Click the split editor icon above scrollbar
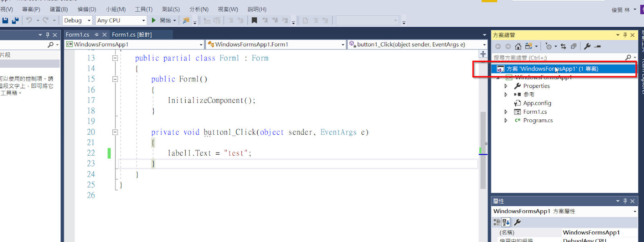Screen dimensions: 644x242 tap(483, 54)
